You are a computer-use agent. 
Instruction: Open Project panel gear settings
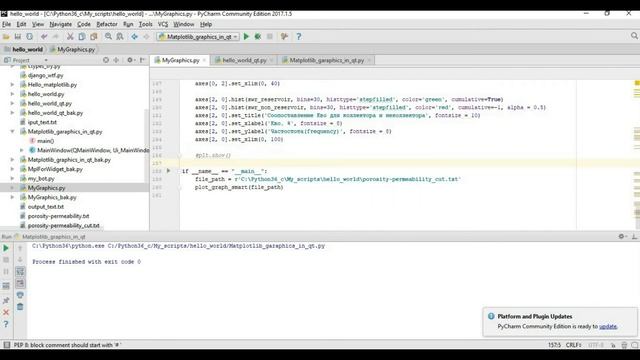(130, 60)
